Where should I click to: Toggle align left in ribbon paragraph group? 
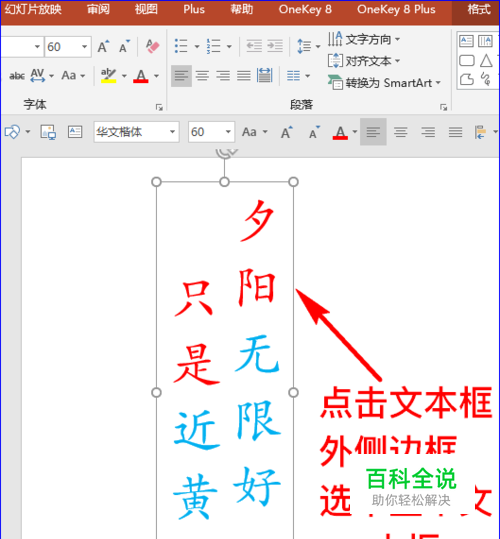[181, 76]
